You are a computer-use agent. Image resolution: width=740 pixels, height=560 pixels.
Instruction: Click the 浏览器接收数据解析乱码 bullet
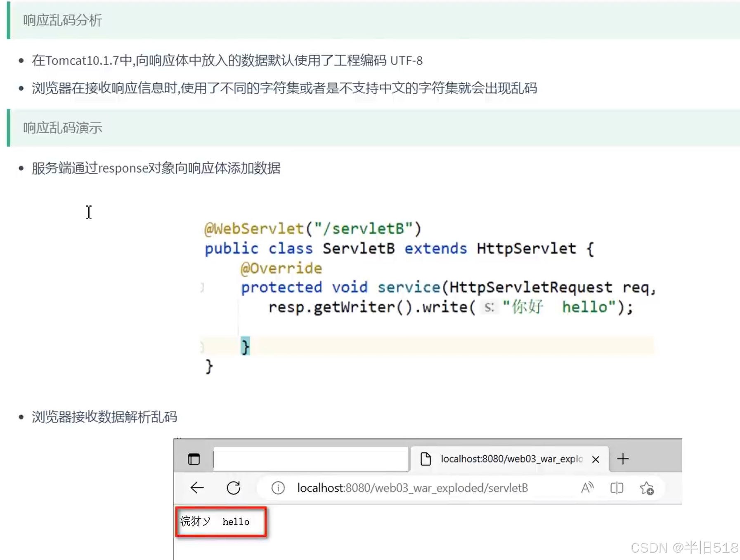click(104, 416)
